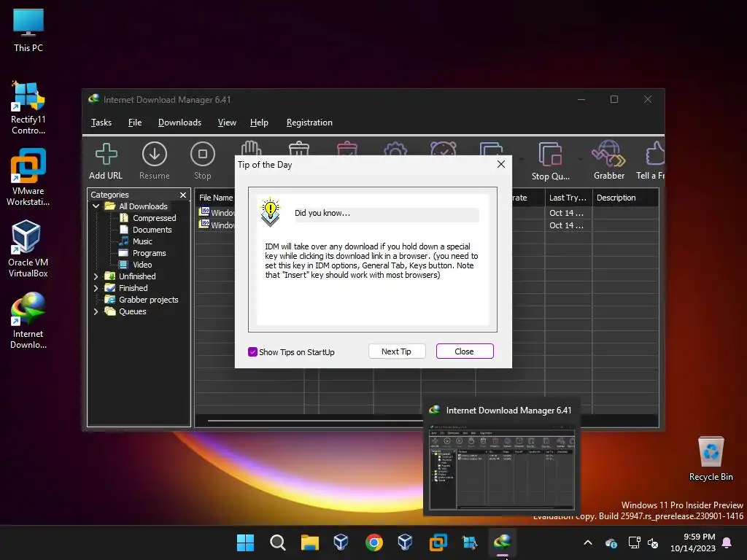Click the Close button in tip dialog
747x560 pixels.
(465, 351)
